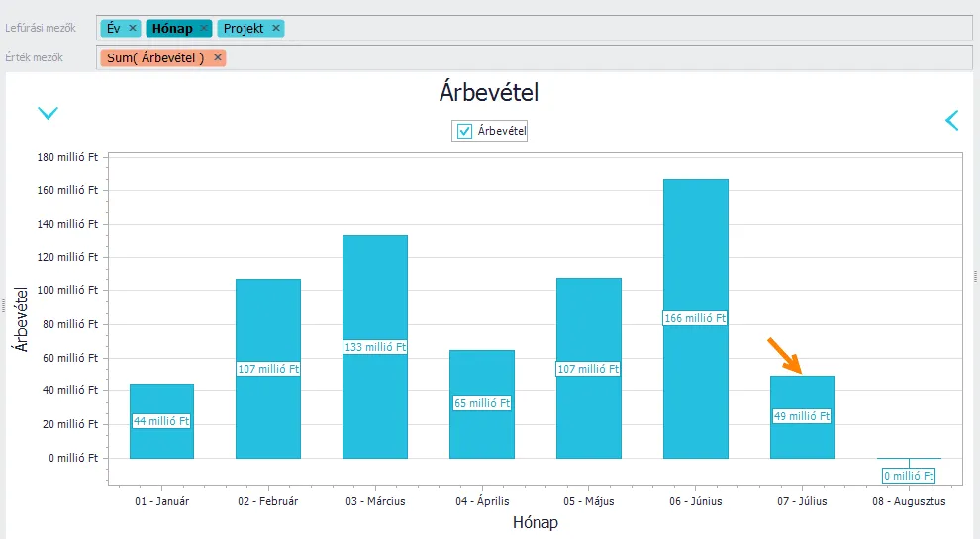Click the 0 millió Ft Augusztus label
The width and height of the screenshot is (980, 539).
909,476
